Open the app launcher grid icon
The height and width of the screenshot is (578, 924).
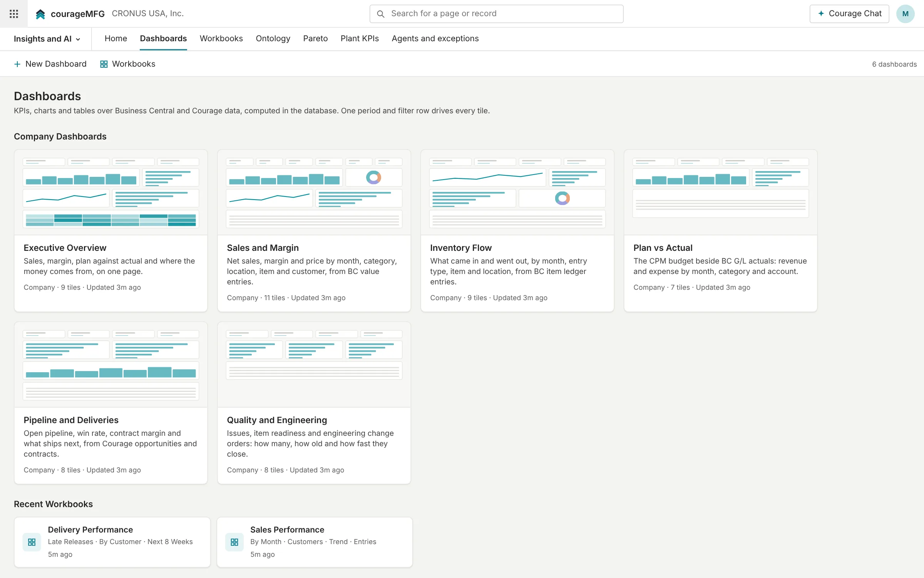click(x=14, y=14)
